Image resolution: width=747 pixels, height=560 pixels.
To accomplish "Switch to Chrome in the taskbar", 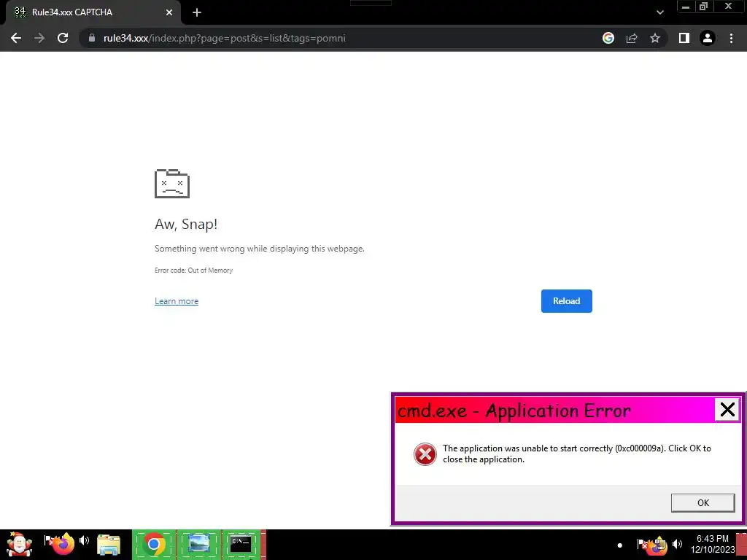I will point(154,544).
